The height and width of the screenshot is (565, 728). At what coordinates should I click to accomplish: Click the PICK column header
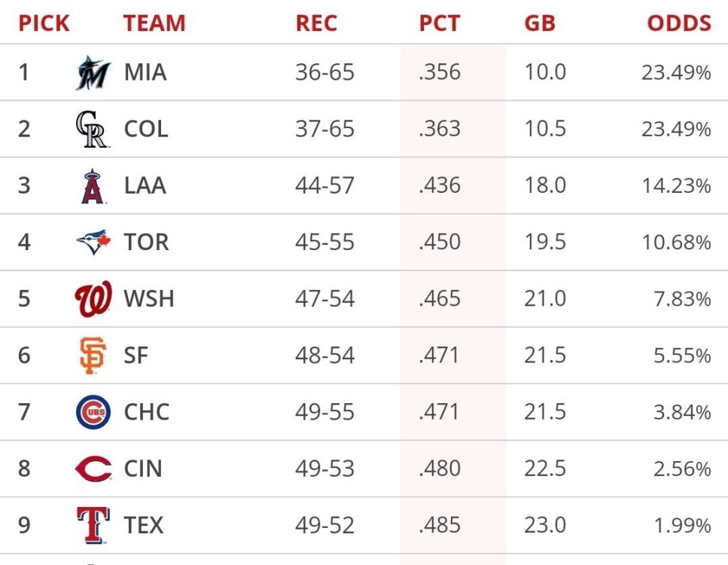(x=44, y=23)
